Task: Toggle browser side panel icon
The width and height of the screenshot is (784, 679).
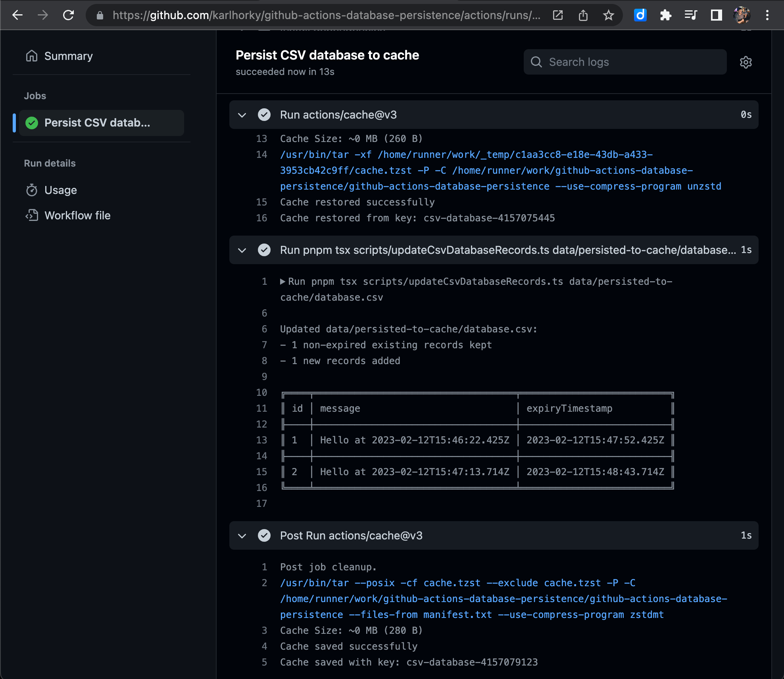Action: [716, 15]
